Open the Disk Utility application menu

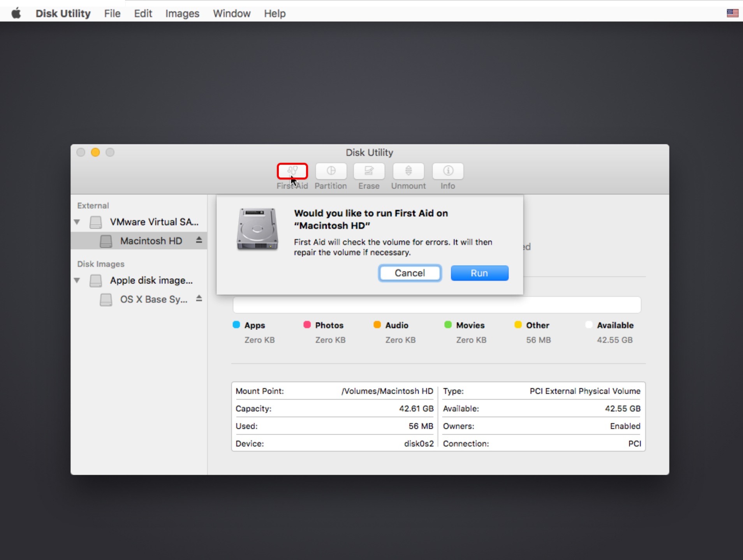point(63,14)
